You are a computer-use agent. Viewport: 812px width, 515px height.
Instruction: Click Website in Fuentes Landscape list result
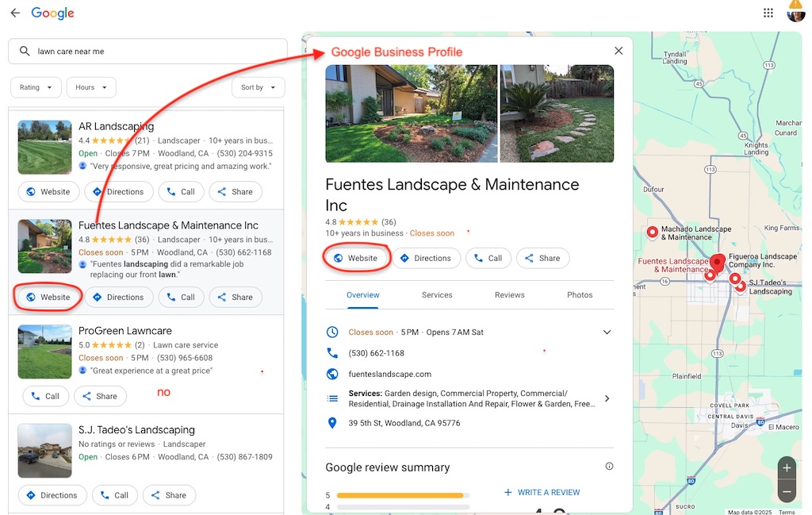[x=48, y=297]
